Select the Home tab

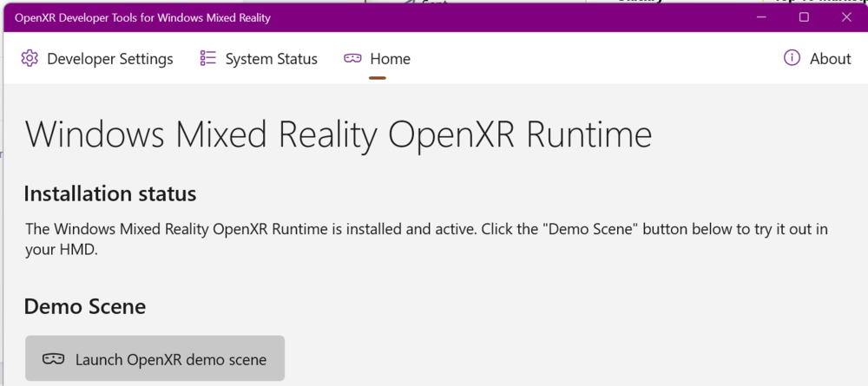pos(377,59)
